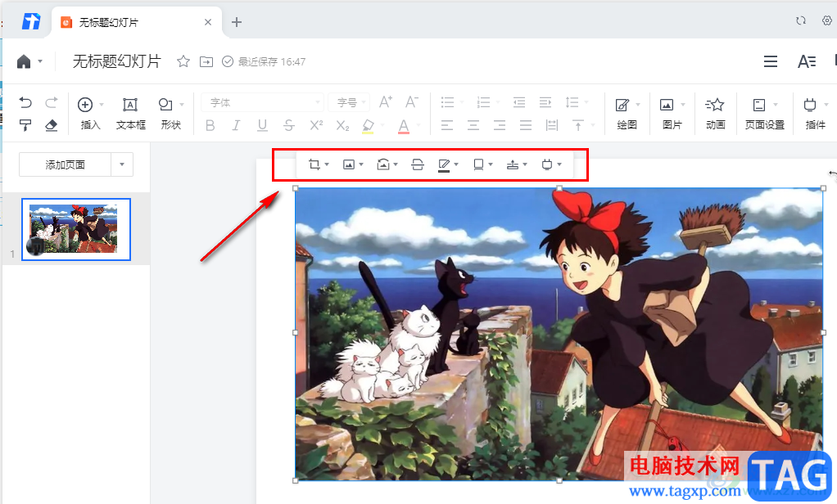Click the floating bar plugin icon

546,164
